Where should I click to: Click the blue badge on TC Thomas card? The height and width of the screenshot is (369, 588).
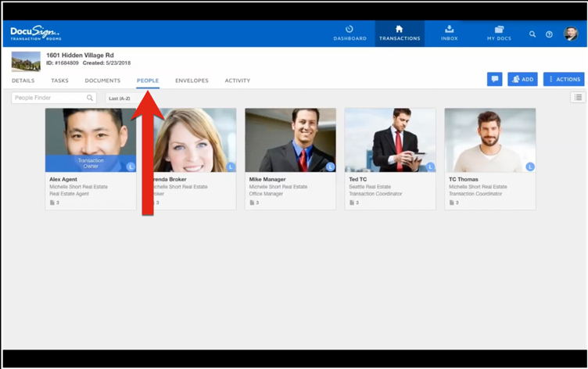tap(530, 167)
